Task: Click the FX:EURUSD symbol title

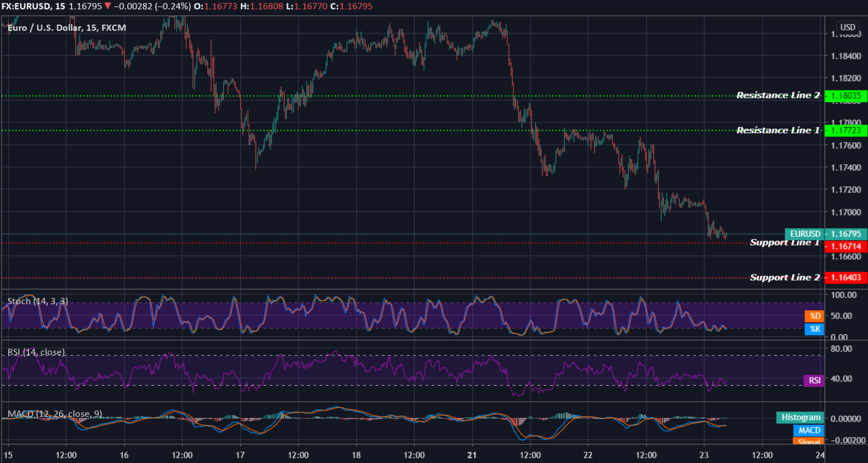Action: click(x=26, y=6)
